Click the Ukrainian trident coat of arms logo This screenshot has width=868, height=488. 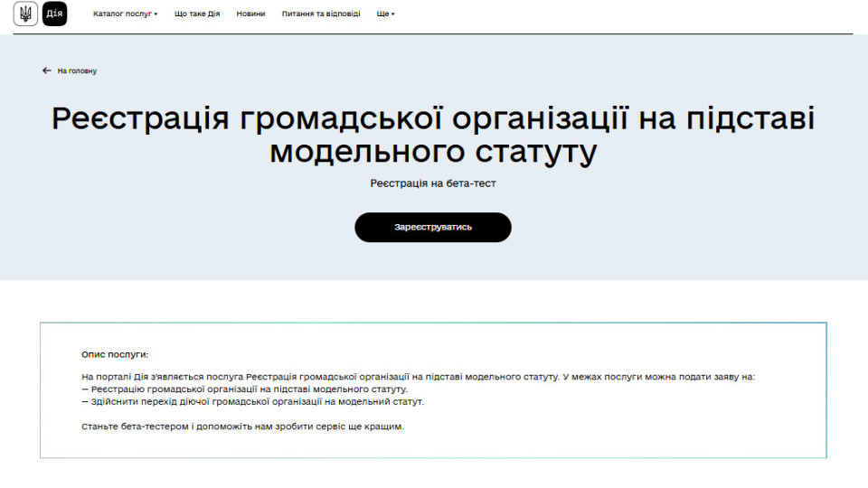pos(26,14)
